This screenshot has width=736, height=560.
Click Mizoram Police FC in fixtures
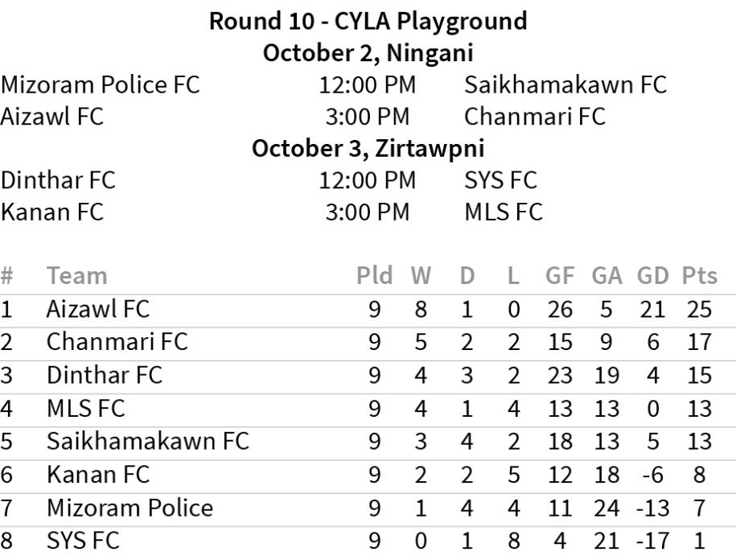[x=100, y=85]
